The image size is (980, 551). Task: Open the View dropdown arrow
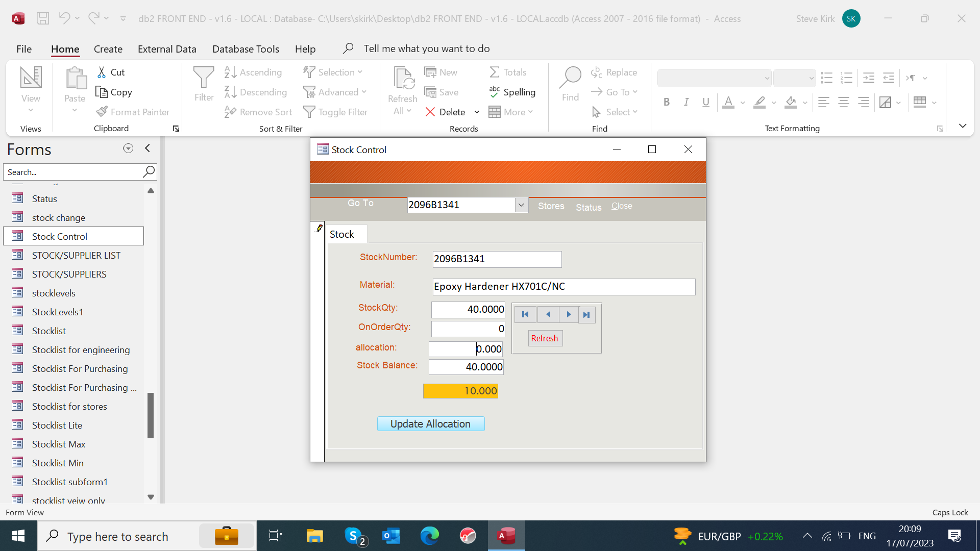pyautogui.click(x=31, y=110)
